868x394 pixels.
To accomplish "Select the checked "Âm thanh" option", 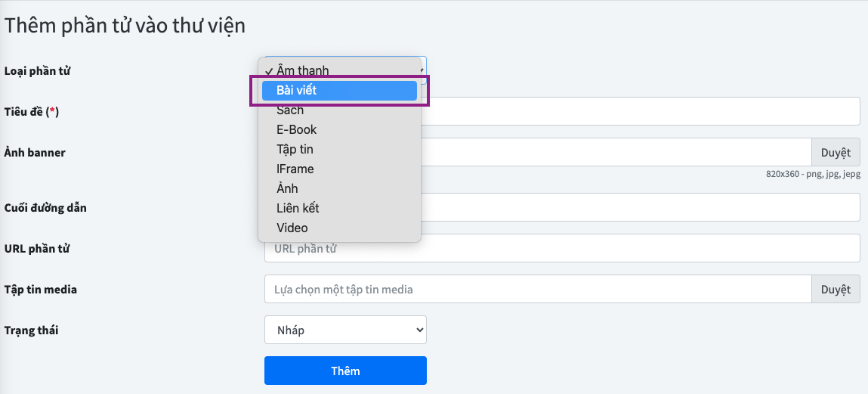I will click(x=302, y=71).
